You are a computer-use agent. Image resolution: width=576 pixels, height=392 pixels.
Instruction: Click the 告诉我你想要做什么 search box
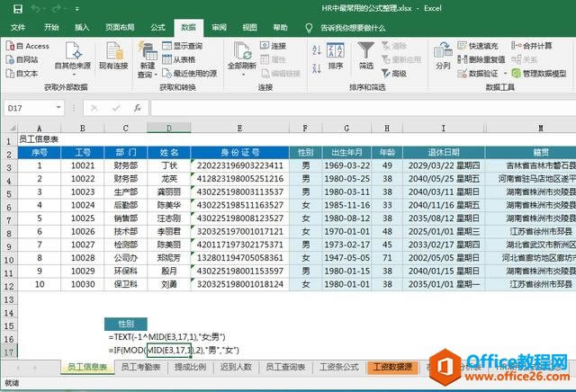(353, 28)
